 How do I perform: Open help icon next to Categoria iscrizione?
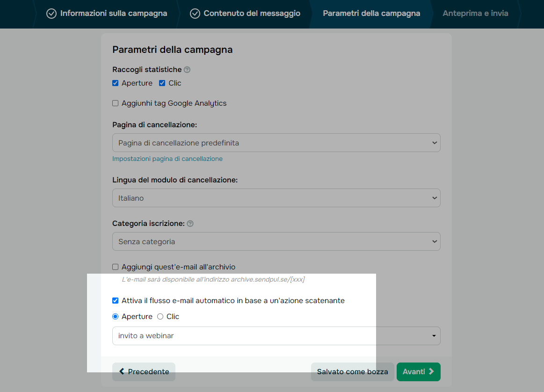point(190,224)
